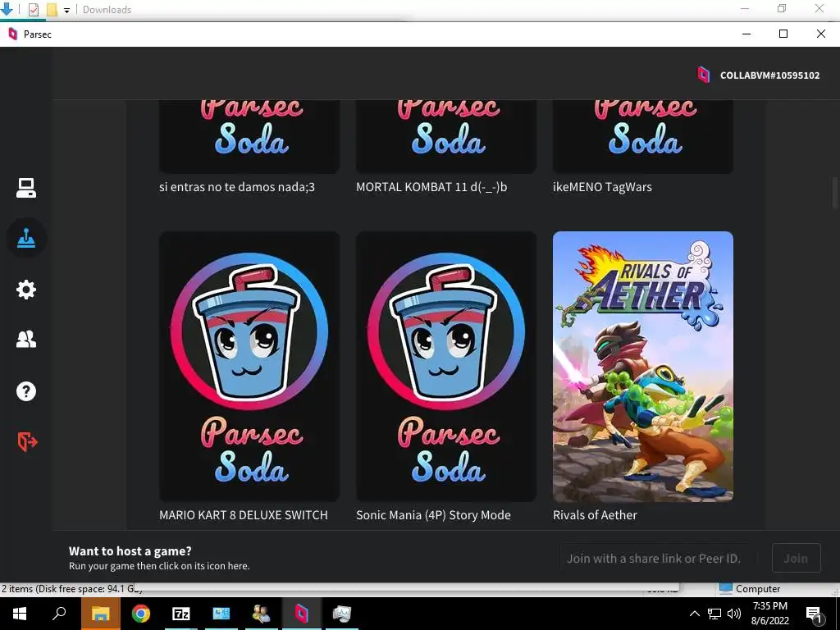
Task: Open Parsec settings gear icon
Action: pos(25,290)
